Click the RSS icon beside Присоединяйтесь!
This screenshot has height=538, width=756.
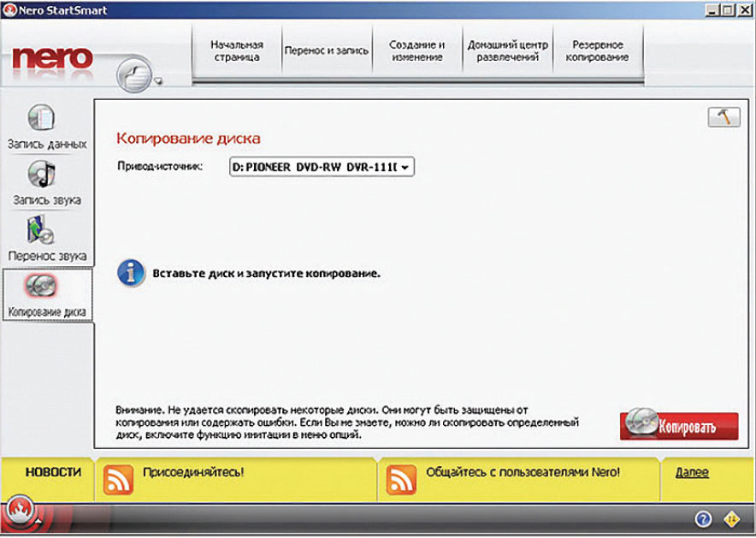[x=118, y=478]
